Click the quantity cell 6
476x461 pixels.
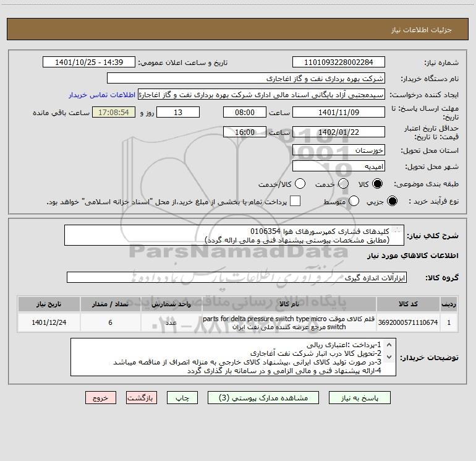110,322
